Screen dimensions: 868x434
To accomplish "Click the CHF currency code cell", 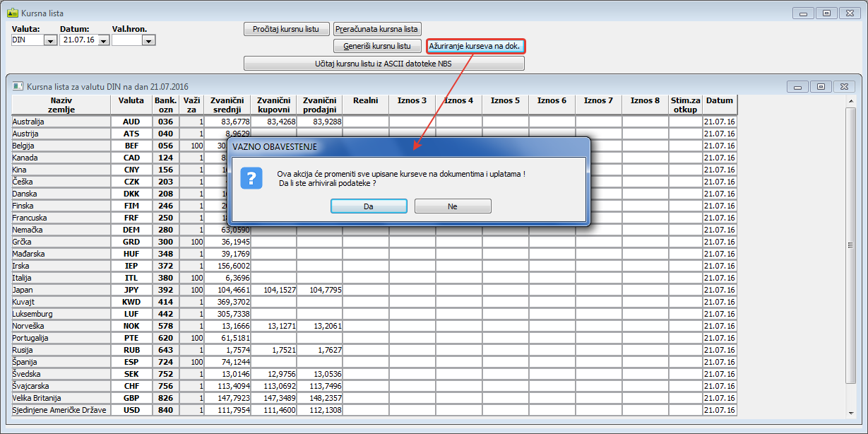I will 131,386.
